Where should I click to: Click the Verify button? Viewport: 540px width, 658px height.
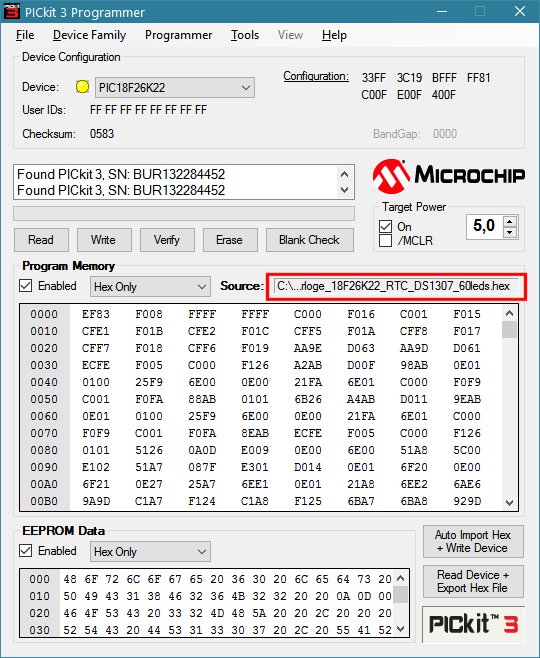[167, 240]
